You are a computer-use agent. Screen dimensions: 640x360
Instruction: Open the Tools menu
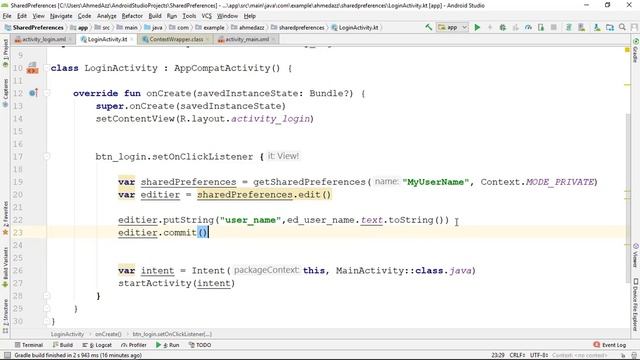coord(189,16)
